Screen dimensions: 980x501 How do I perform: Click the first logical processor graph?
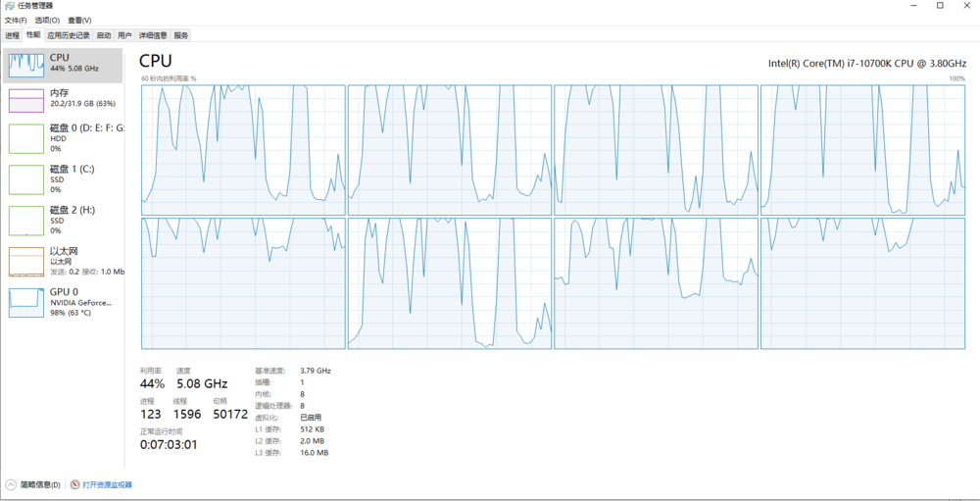(x=243, y=150)
